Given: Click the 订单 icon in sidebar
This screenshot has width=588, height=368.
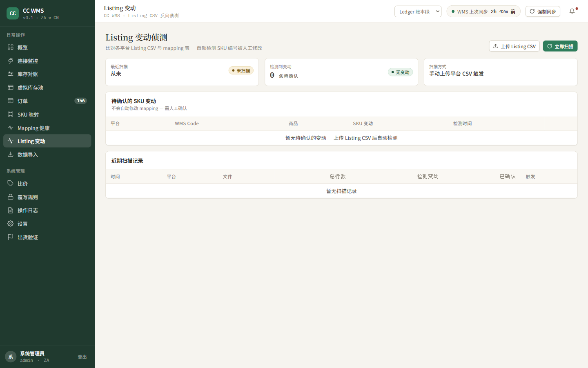Looking at the screenshot, I should [x=11, y=101].
